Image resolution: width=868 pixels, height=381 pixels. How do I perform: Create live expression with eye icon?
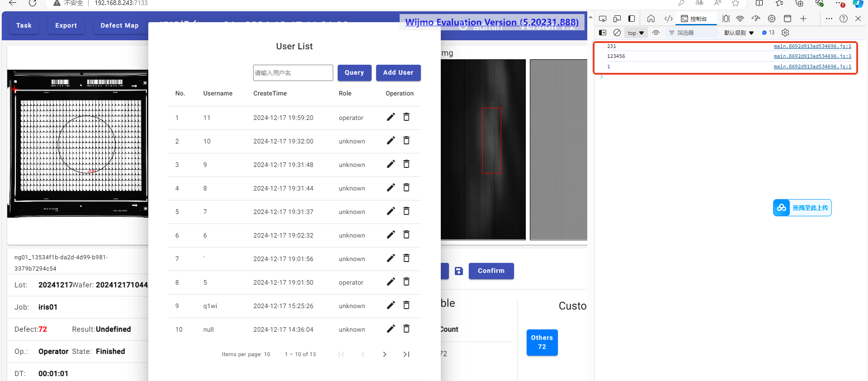pyautogui.click(x=656, y=33)
